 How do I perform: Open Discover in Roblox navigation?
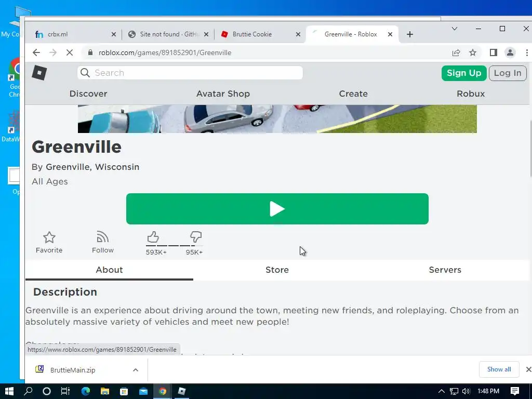coord(88,94)
